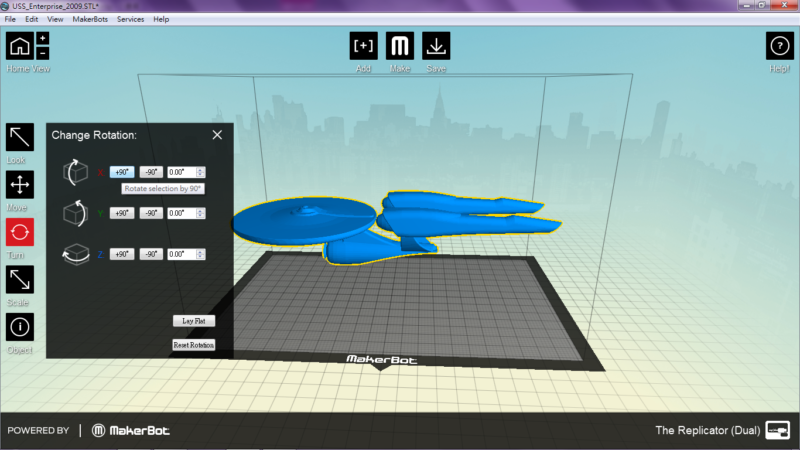The width and height of the screenshot is (800, 450).
Task: Open the Help menu
Action: [x=161, y=19]
